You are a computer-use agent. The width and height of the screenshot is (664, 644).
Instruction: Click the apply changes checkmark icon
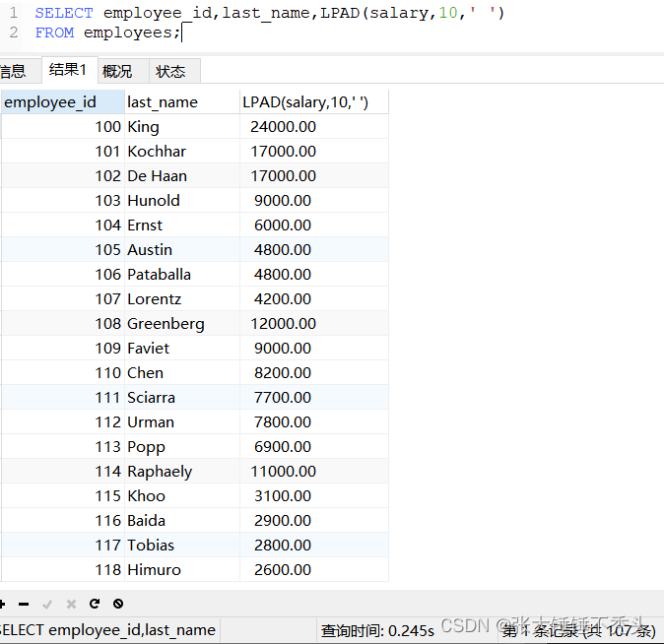(x=47, y=605)
